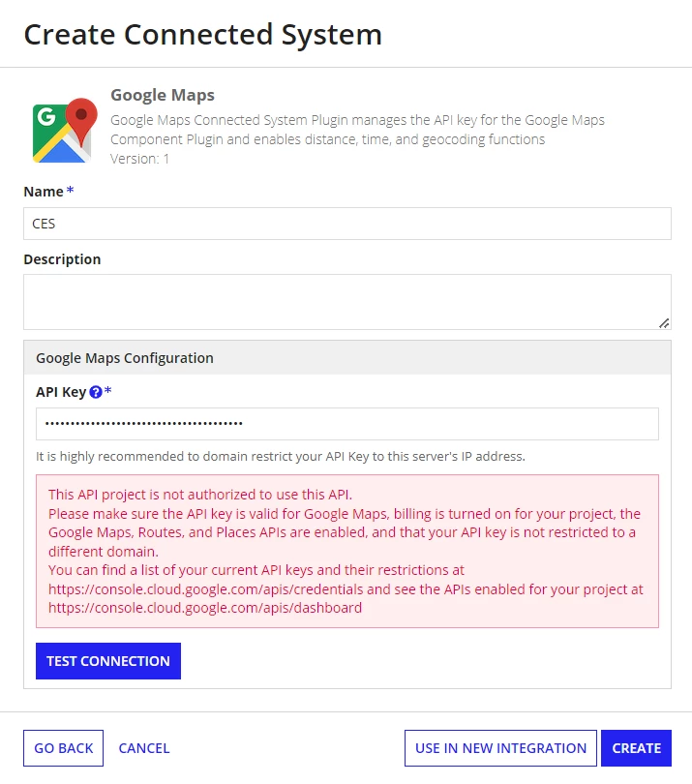Run the Test Connection button
The image size is (692, 784).
[108, 661]
